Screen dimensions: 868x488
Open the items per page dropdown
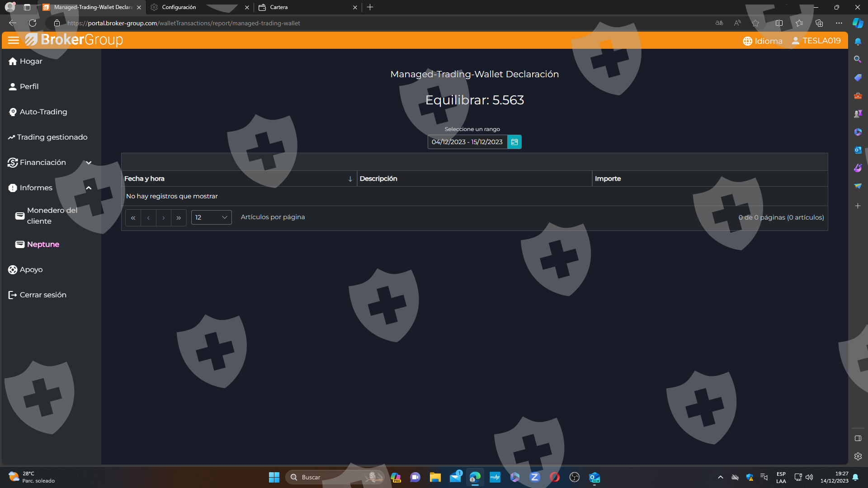(211, 217)
